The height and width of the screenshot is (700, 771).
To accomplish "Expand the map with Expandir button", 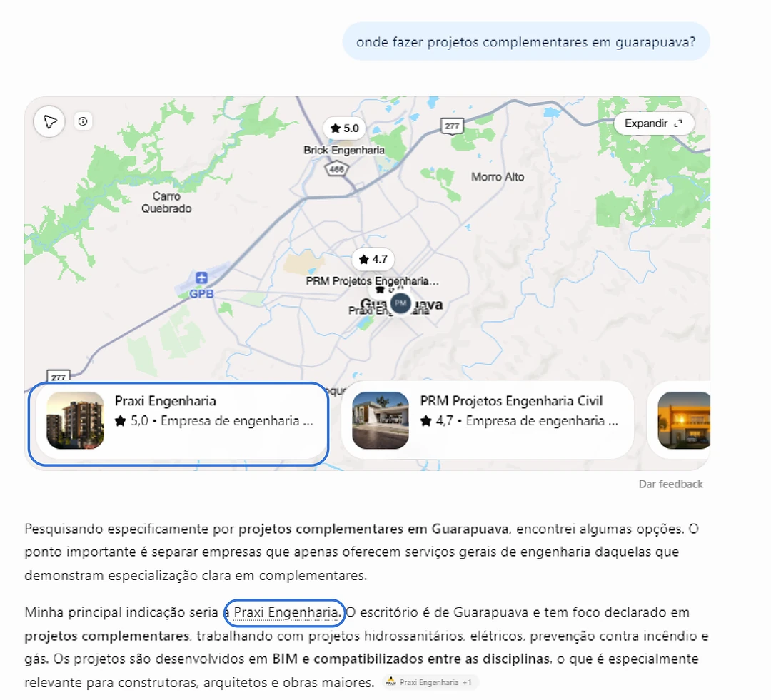I will (x=654, y=123).
